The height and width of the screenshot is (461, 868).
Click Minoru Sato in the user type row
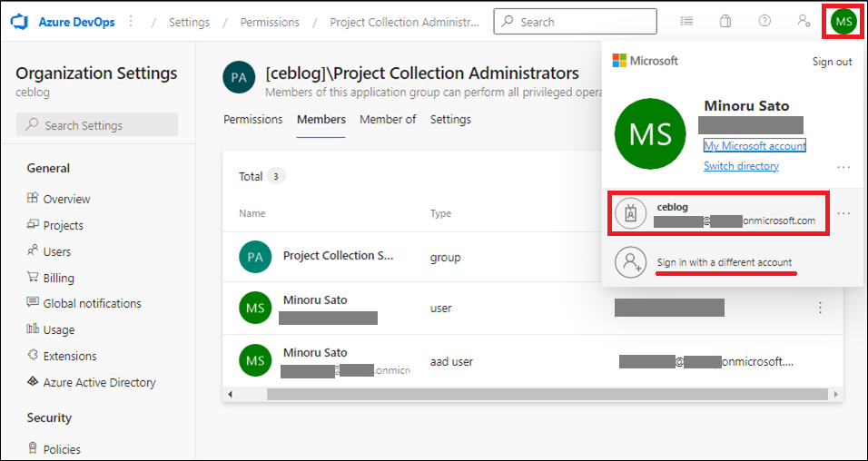click(316, 300)
